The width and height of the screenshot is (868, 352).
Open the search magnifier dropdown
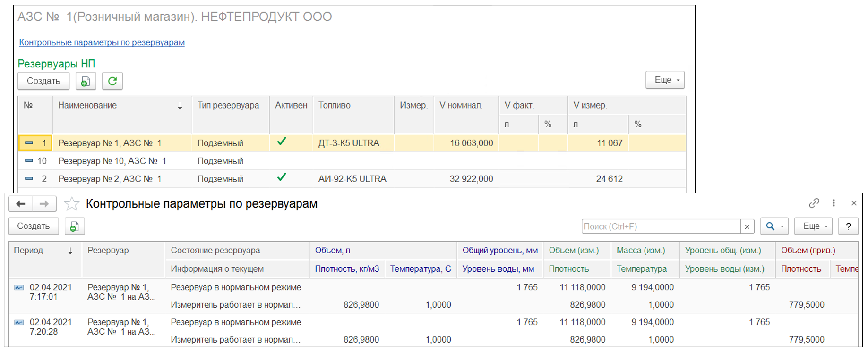(774, 226)
